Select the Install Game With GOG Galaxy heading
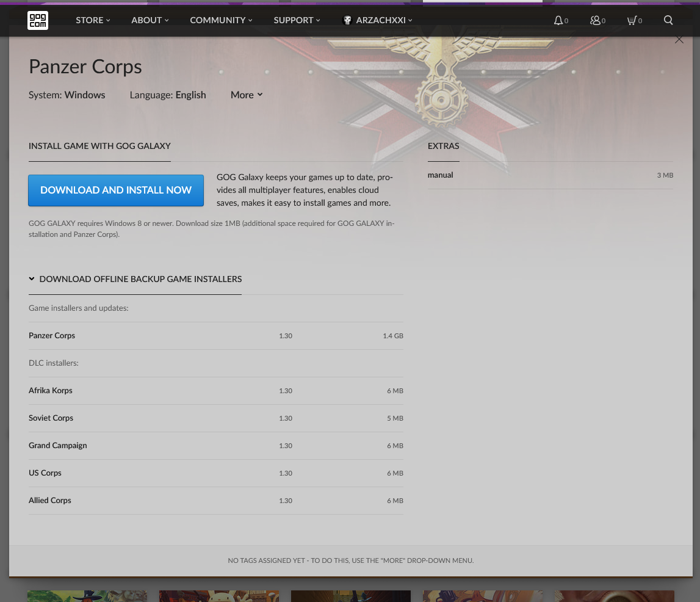700x602 pixels. pyautogui.click(x=99, y=146)
